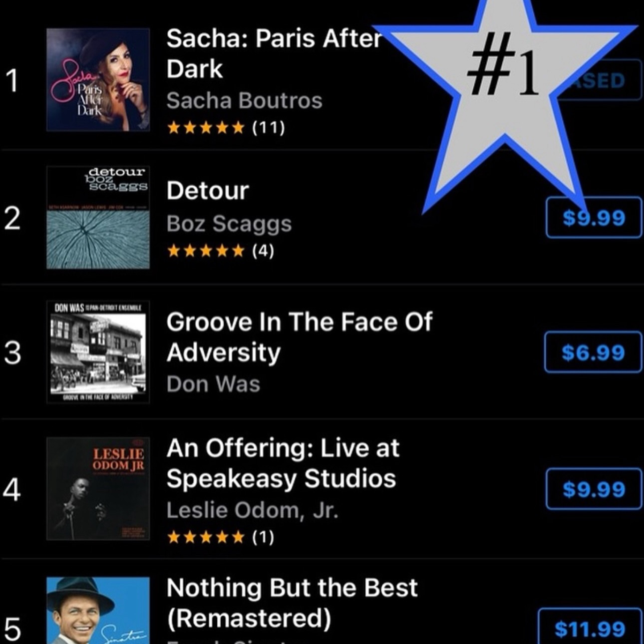Open Nothing But the Best (Remastered) title
Viewport: 644px width, 644px height.
pos(292,603)
